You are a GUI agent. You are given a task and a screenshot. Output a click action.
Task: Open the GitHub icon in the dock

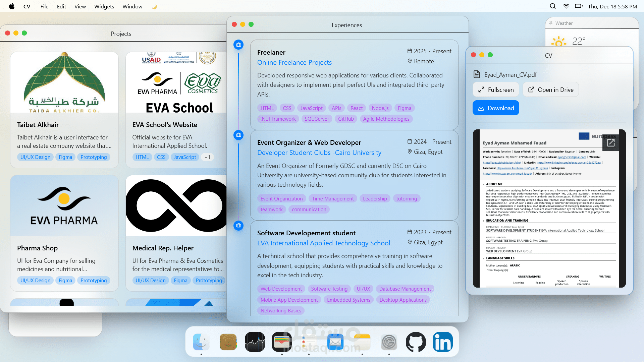(416, 342)
